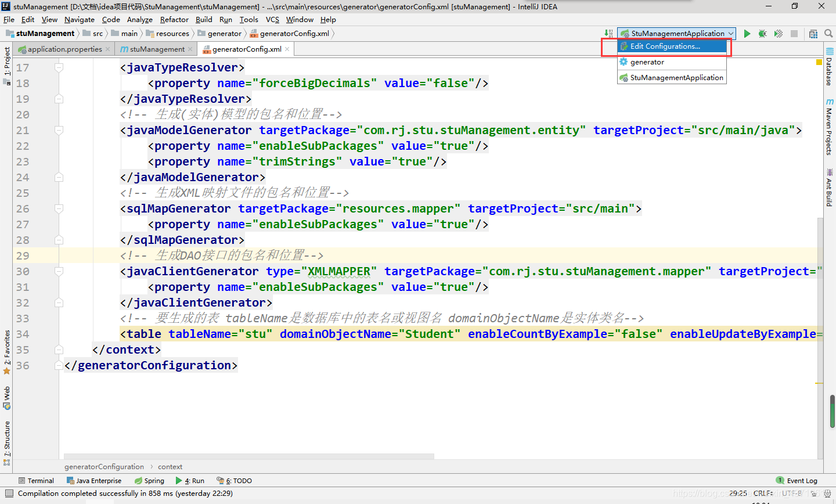This screenshot has height=504, width=836.
Task: Open the 4: Run tool window
Action: pos(190,481)
